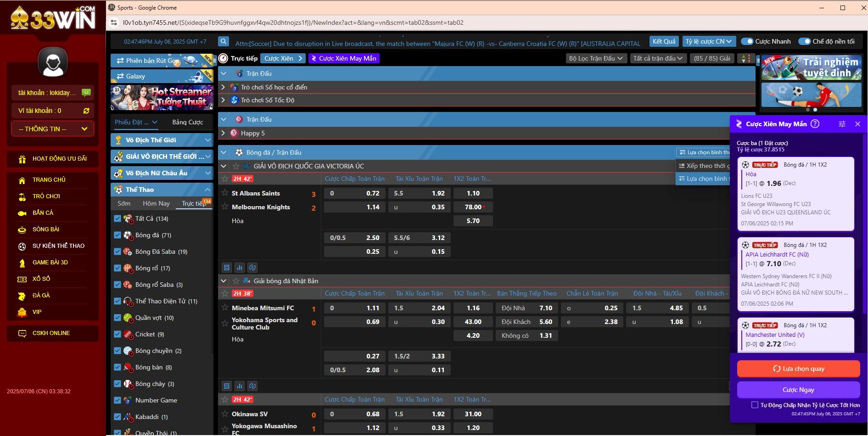Toggle the Cược Nhanh switch
Viewport: 868px width, 436px height.
[747, 41]
